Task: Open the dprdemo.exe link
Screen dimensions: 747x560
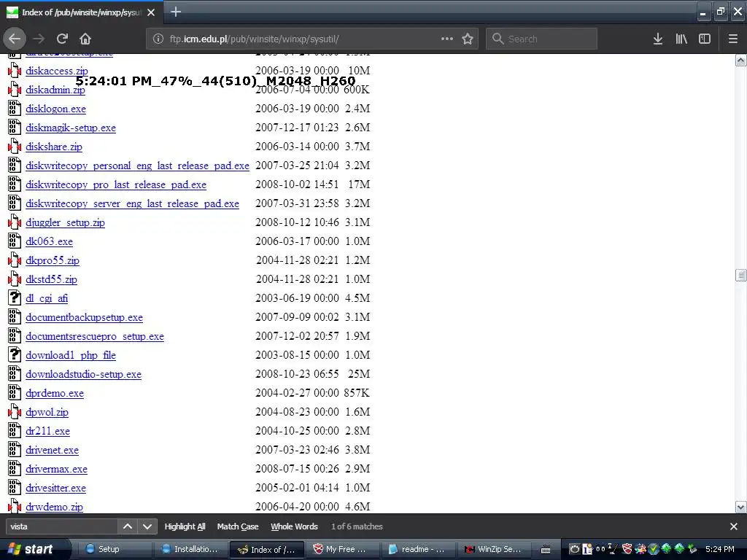Action: coord(55,393)
